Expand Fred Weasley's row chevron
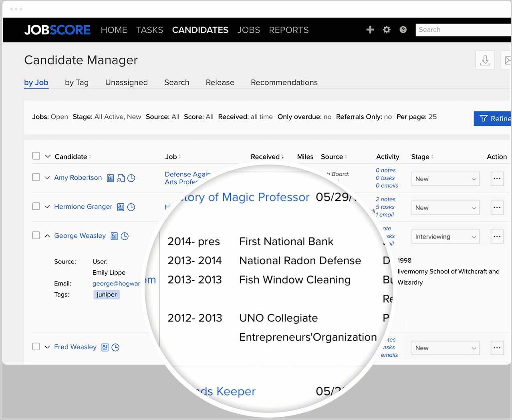Screen dimensions: 512x420 [47, 347]
